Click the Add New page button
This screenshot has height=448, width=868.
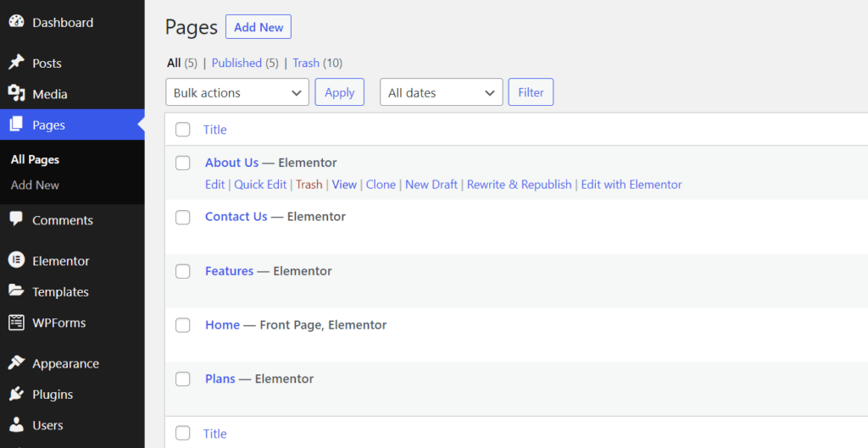pyautogui.click(x=259, y=27)
